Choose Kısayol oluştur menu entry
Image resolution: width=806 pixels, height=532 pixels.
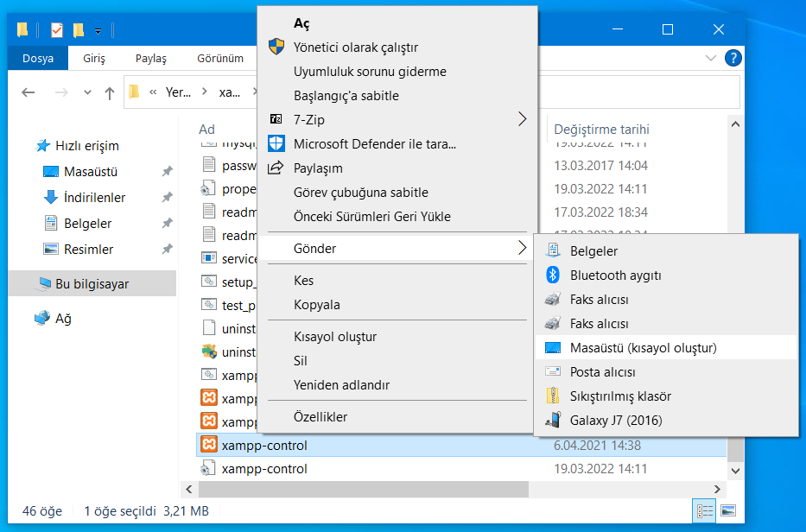(397, 337)
